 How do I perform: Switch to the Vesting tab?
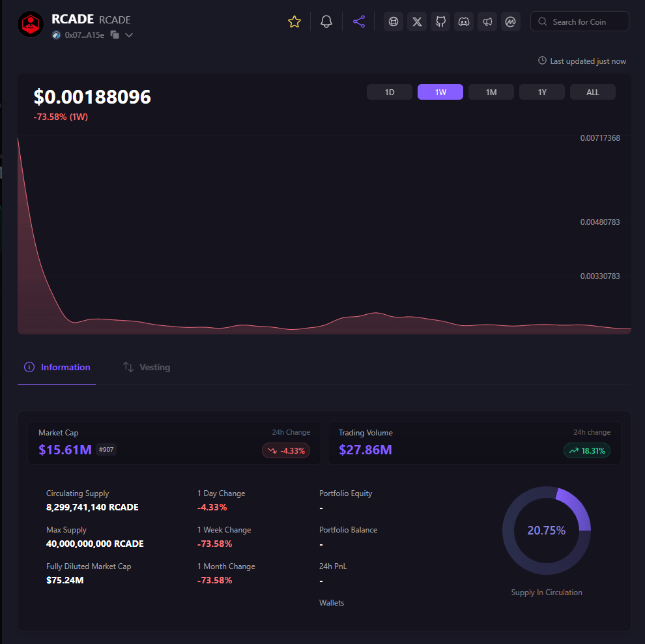pyautogui.click(x=147, y=367)
